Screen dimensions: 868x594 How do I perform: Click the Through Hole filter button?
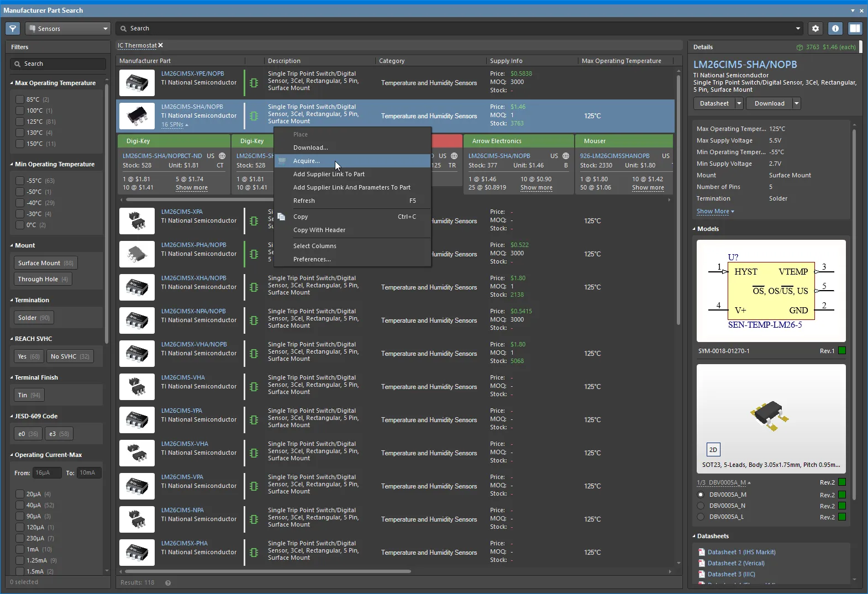coord(43,279)
